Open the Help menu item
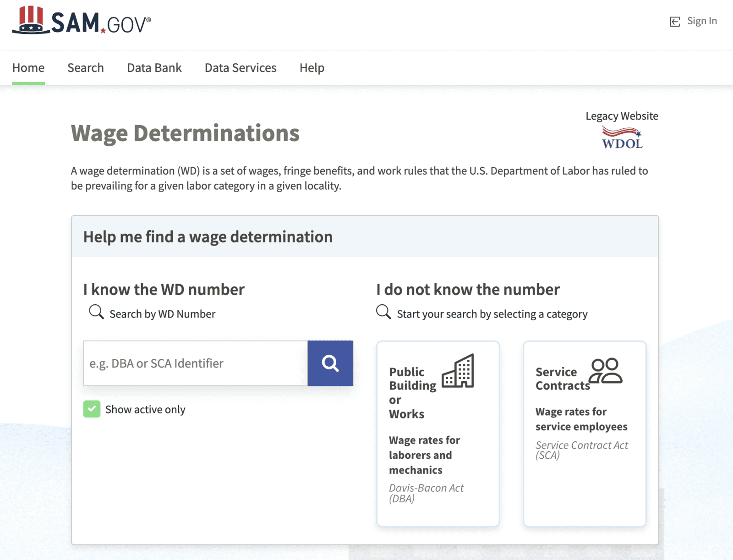The image size is (733, 560). click(312, 68)
